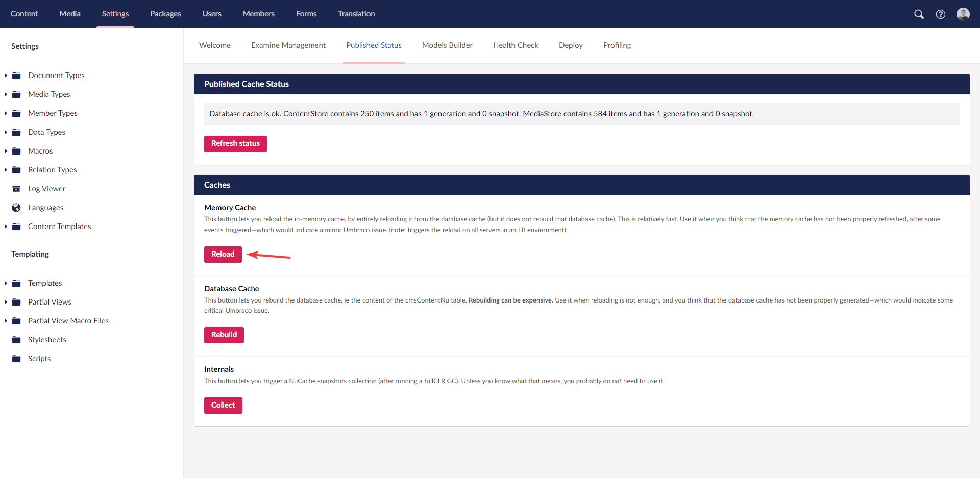Click the Macros folder icon
Viewport: 980px width, 478px height.
tap(16, 151)
